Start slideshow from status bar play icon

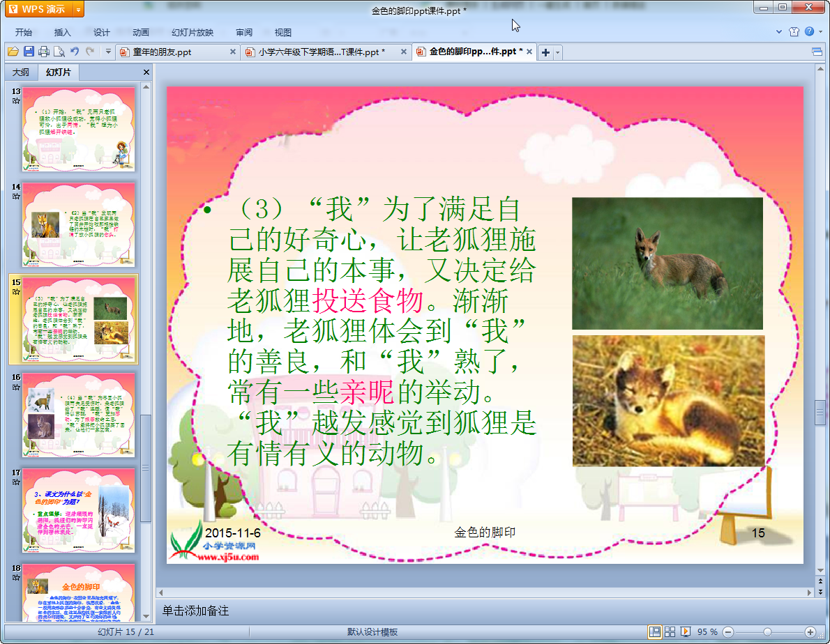(686, 632)
